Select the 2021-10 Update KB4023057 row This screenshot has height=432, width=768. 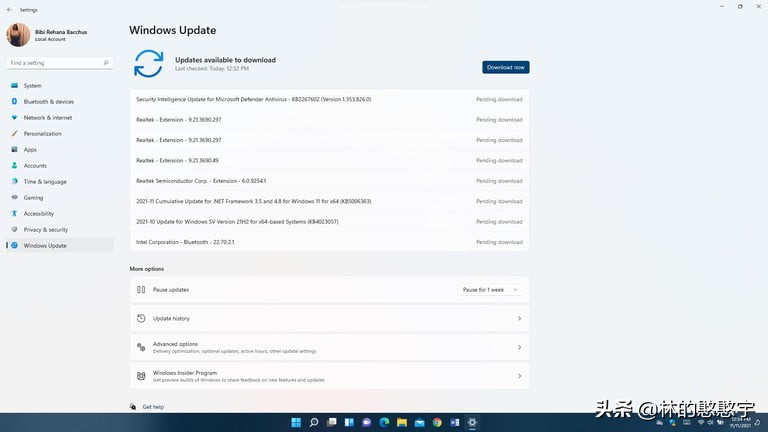[329, 222]
